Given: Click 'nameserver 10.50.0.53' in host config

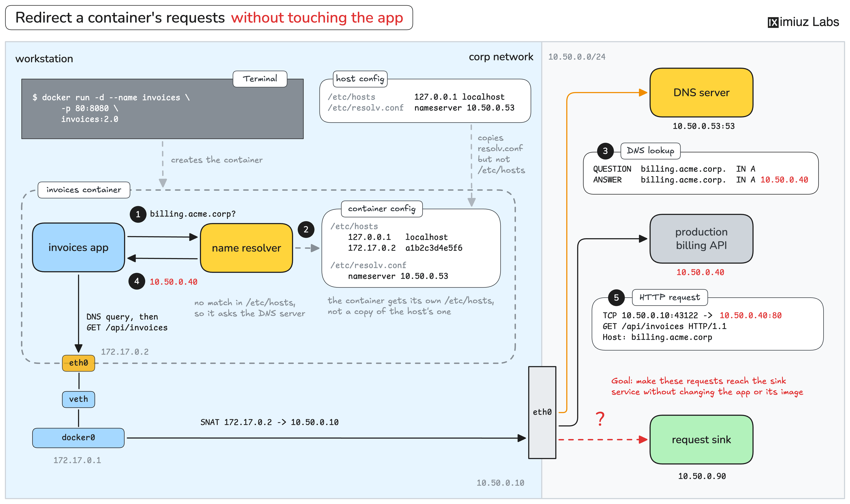Looking at the screenshot, I should 464,108.
